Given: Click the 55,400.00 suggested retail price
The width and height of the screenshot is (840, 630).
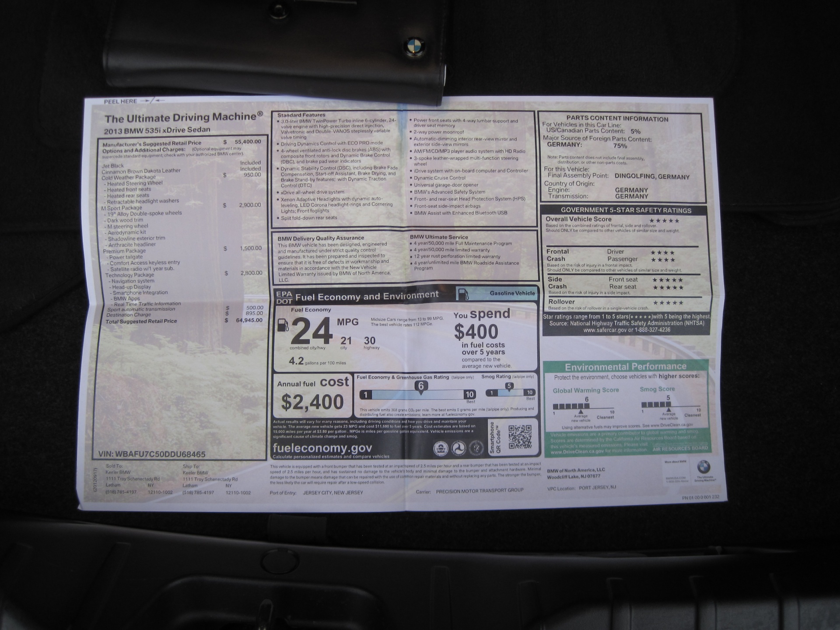Looking at the screenshot, I should [248, 142].
